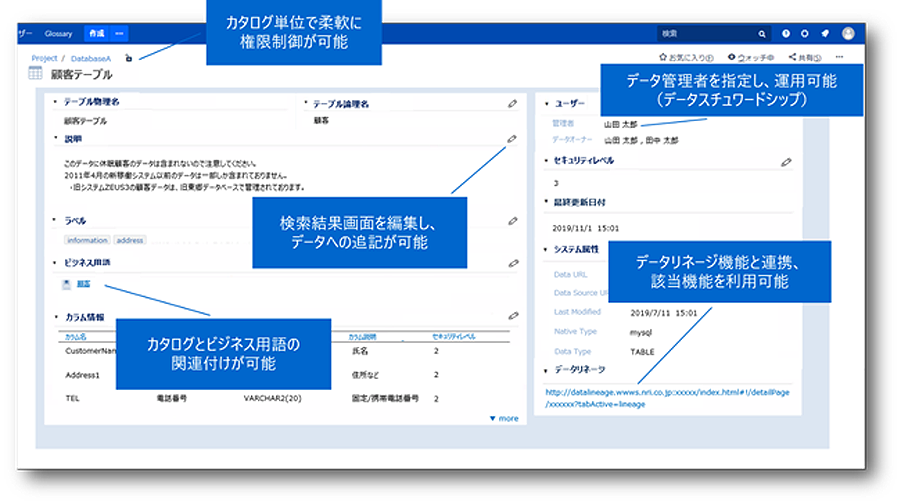Screen dimensions: 901x504
Task: Open the user profile avatar
Action: (848, 33)
